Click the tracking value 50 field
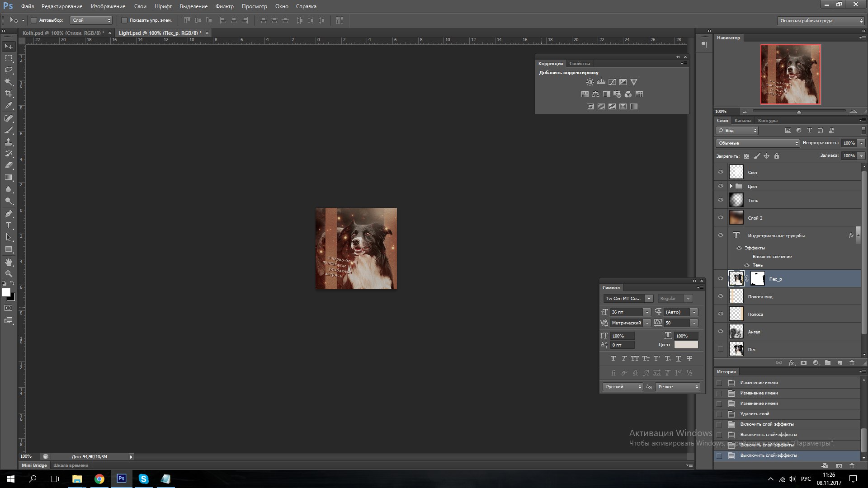 point(677,323)
